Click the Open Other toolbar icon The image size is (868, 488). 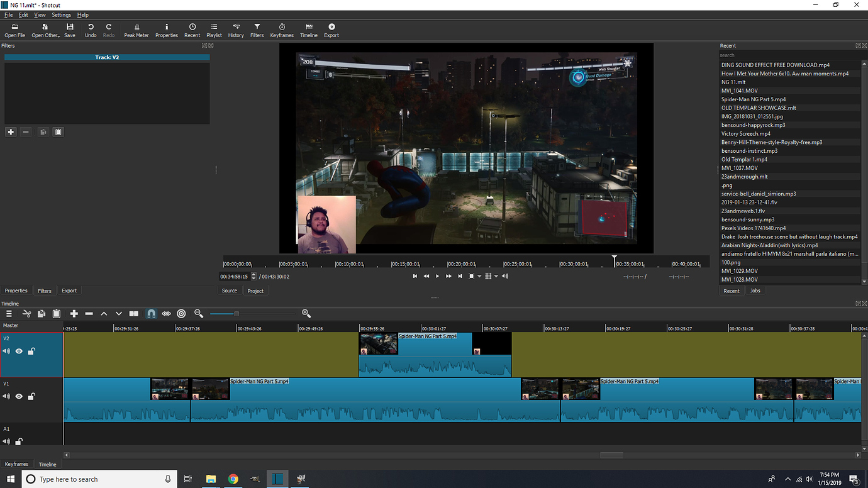coord(44,31)
